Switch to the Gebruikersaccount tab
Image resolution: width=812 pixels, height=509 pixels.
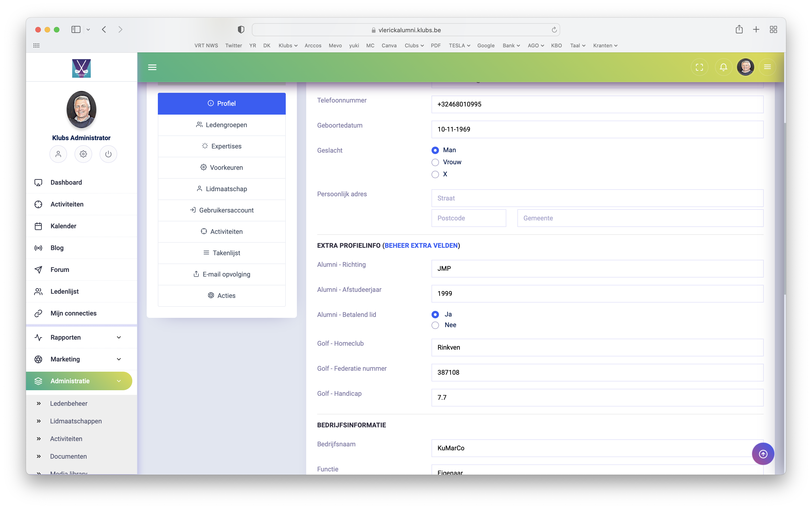(222, 210)
